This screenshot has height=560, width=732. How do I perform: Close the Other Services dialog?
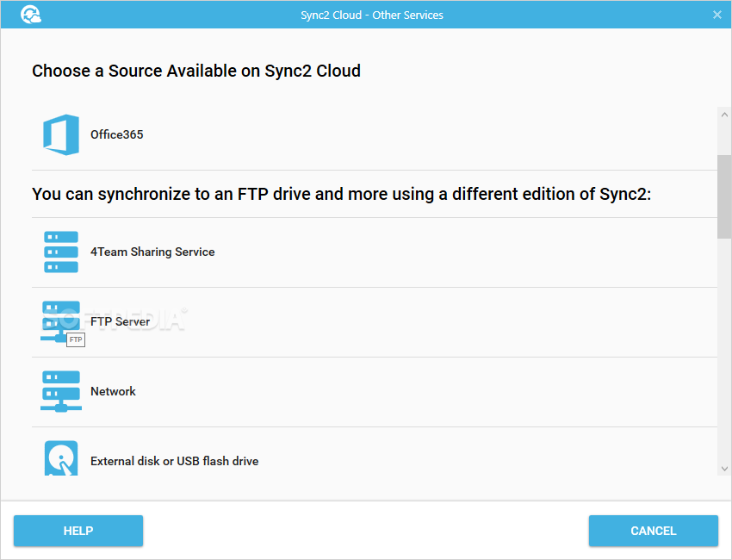point(717,15)
